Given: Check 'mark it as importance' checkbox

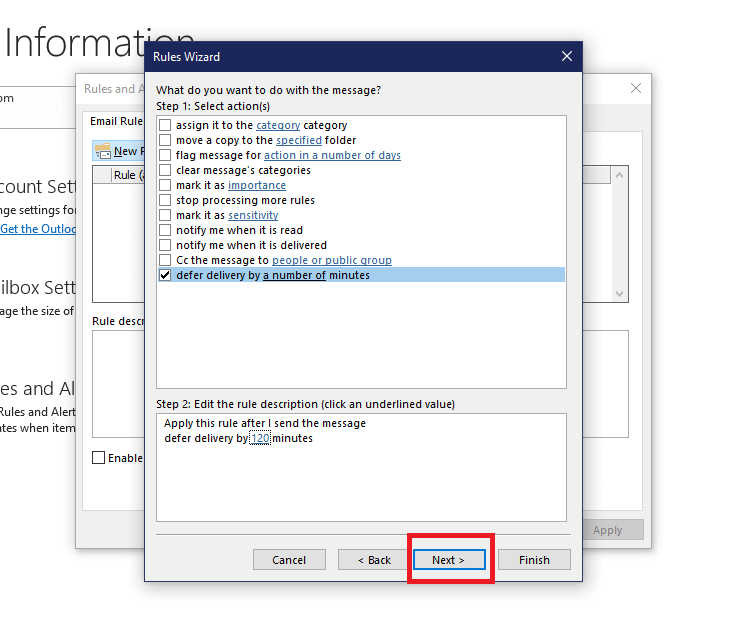Looking at the screenshot, I should [165, 185].
